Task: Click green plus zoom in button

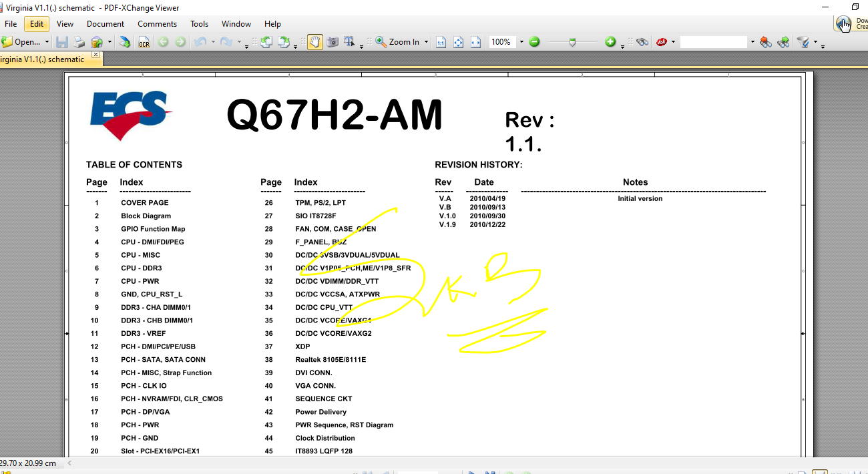Action: [x=610, y=42]
